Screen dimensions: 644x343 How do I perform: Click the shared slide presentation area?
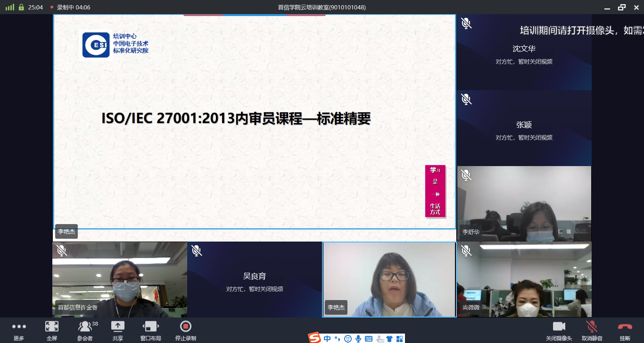coord(255,122)
